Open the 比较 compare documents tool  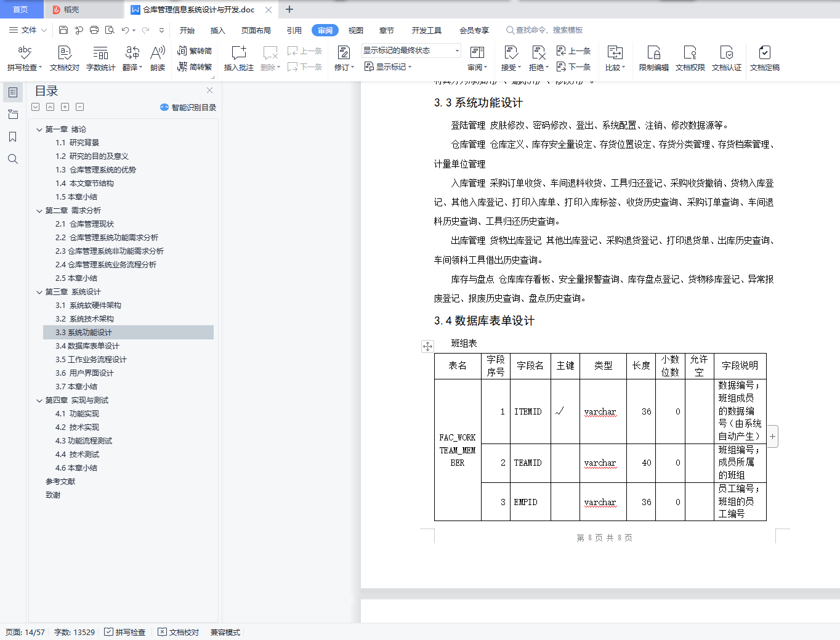click(615, 59)
